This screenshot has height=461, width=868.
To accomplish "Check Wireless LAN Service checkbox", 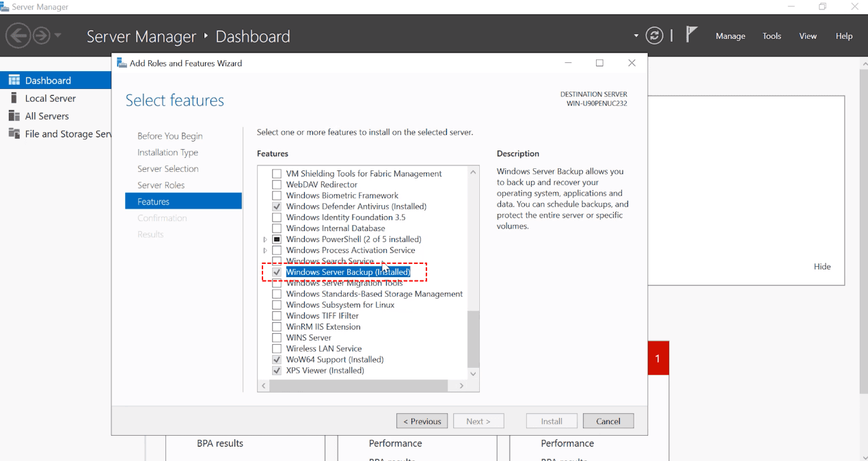I will [x=277, y=349].
